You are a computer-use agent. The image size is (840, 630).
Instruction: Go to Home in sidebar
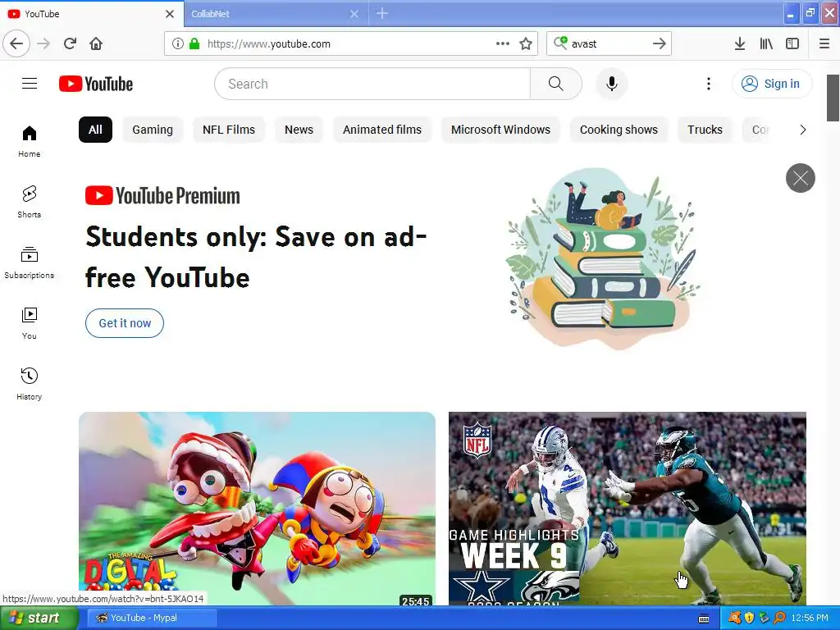click(30, 141)
